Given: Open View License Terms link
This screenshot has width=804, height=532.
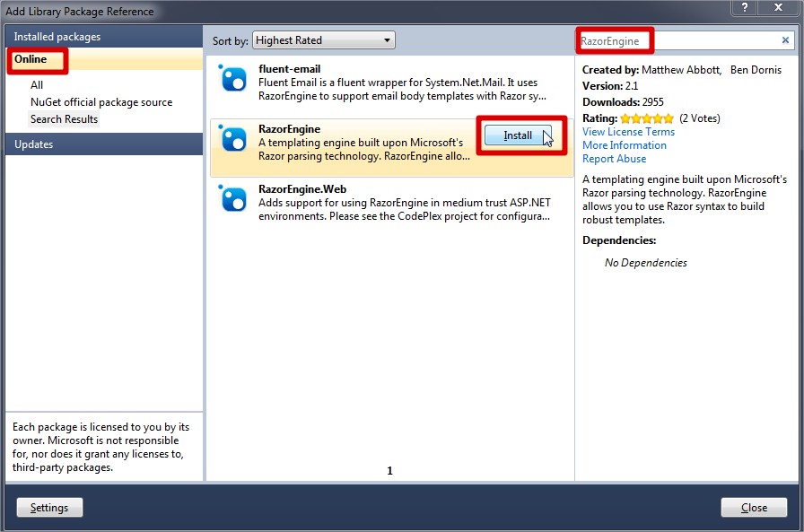Looking at the screenshot, I should pyautogui.click(x=628, y=132).
